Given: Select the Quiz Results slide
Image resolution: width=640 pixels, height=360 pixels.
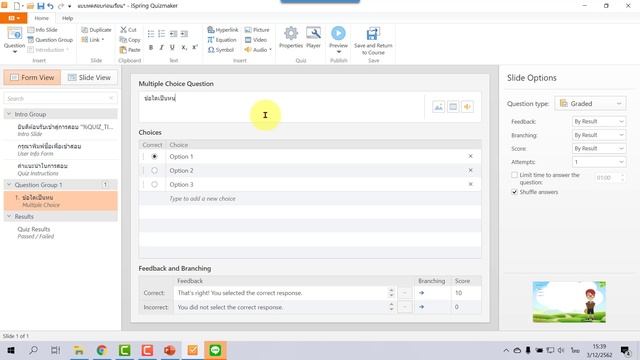Looking at the screenshot, I should point(60,232).
